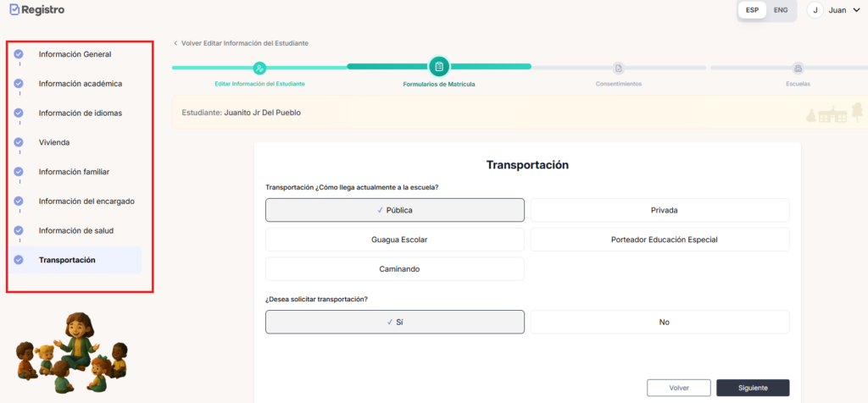Screen dimensions: 868x403
Task: Select Porteador Educación Especial option
Action: [659, 240]
